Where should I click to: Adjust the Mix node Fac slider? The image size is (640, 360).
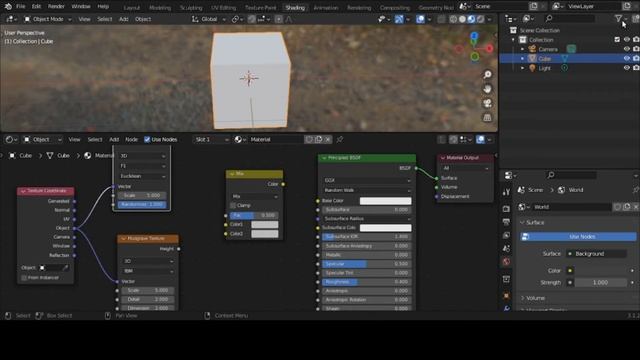pos(254,215)
